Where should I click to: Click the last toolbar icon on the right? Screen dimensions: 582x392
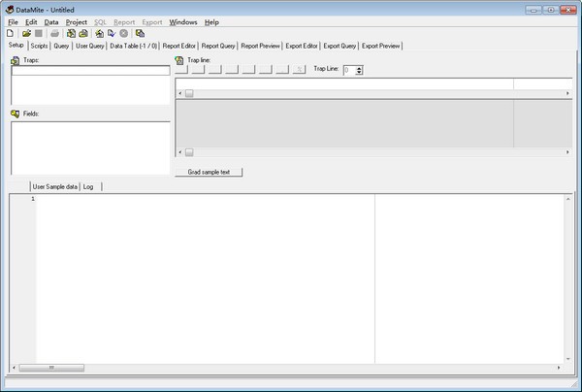point(141,33)
